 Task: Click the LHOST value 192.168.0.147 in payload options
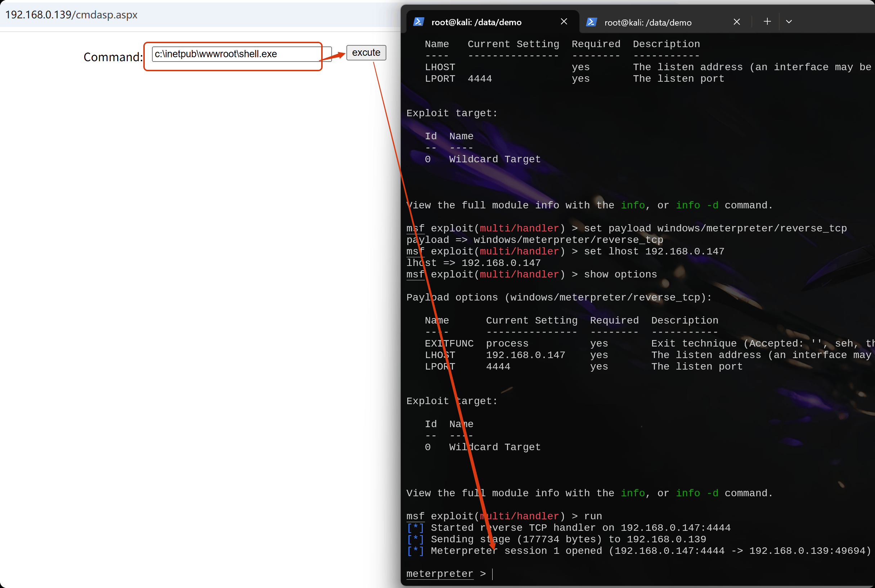[x=526, y=355]
